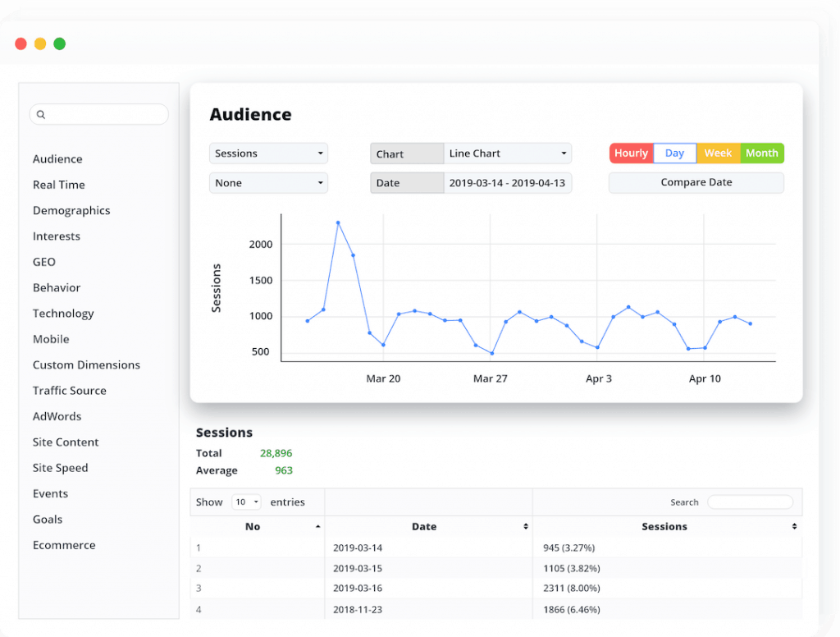The height and width of the screenshot is (637, 840).
Task: Open the Sessions metric dropdown
Action: coord(268,153)
